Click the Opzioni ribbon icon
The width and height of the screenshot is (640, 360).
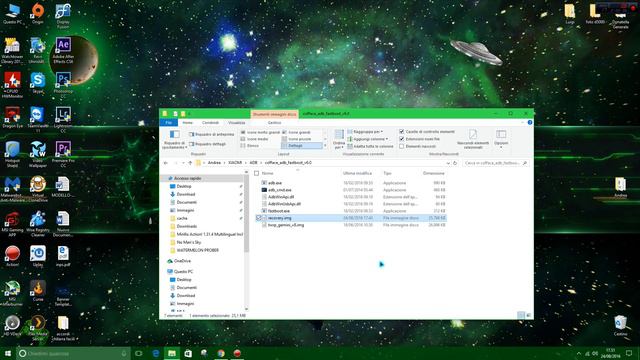coord(501,139)
